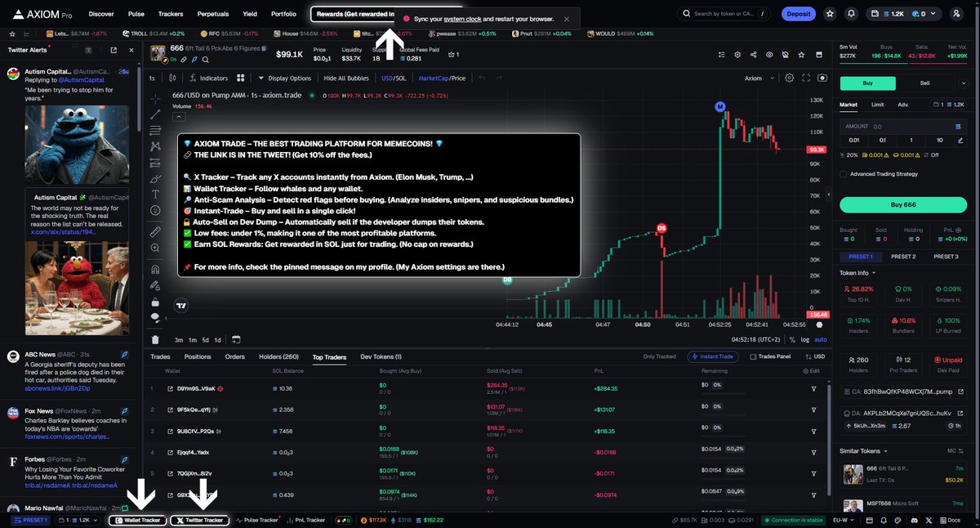Open the Discover page
980x528 pixels.
[x=101, y=14]
